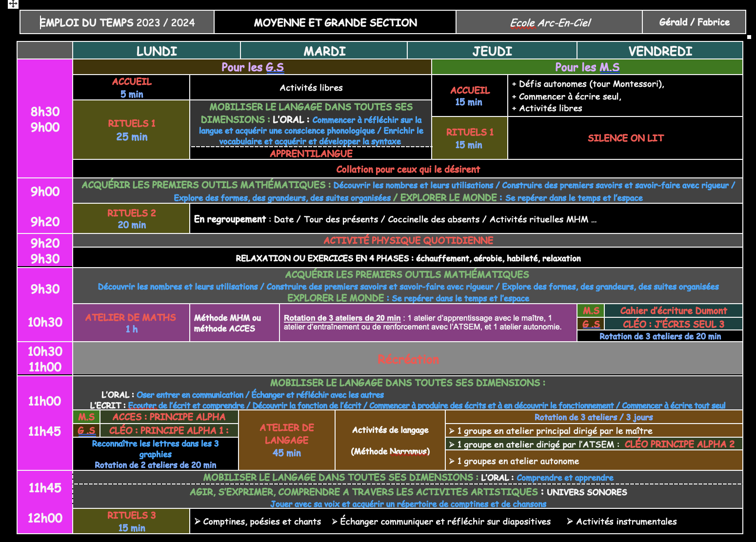
Task: Select the "Gérald / Fabrice" cell
Action: [694, 22]
